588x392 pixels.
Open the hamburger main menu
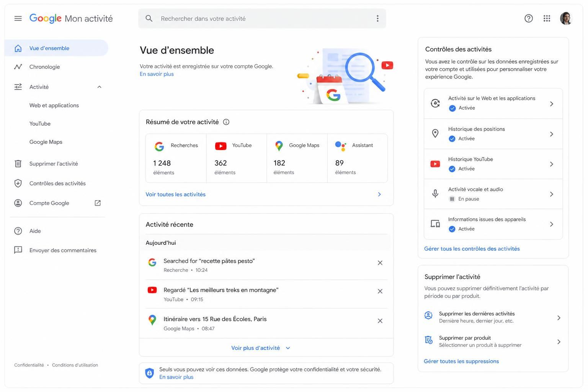[18, 18]
